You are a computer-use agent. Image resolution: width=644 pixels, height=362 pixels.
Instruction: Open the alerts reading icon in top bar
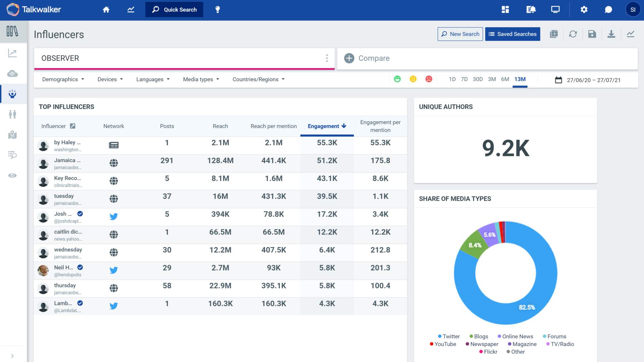click(531, 9)
